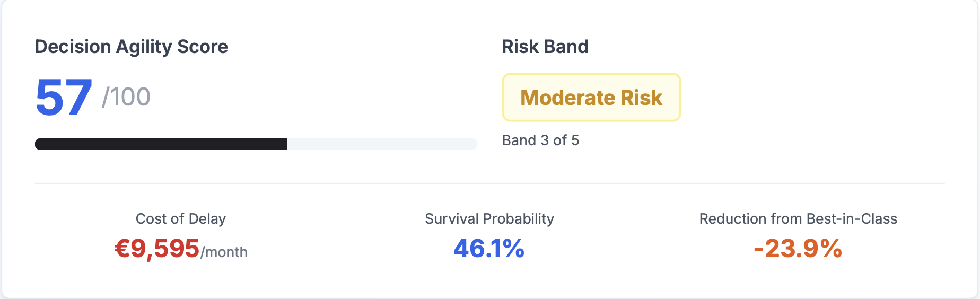Click the light unfilled part of progress bar
980x299 pixels.
(x=382, y=144)
